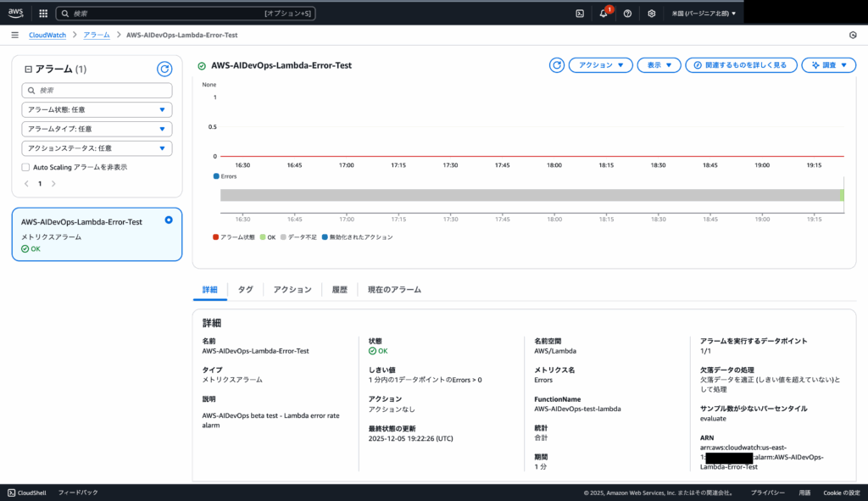
Task: Switch to the 履歴 tab
Action: [339, 290]
